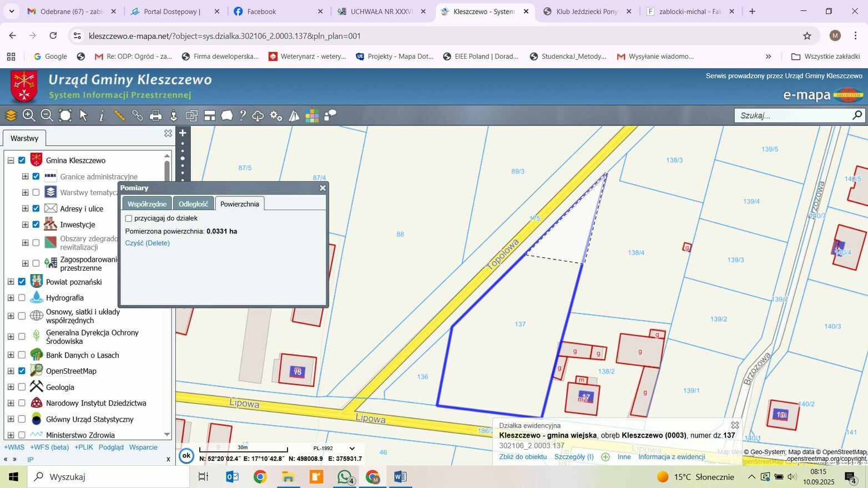This screenshot has width=868, height=488.
Task: Click the warning triangle report icon
Action: tap(294, 115)
